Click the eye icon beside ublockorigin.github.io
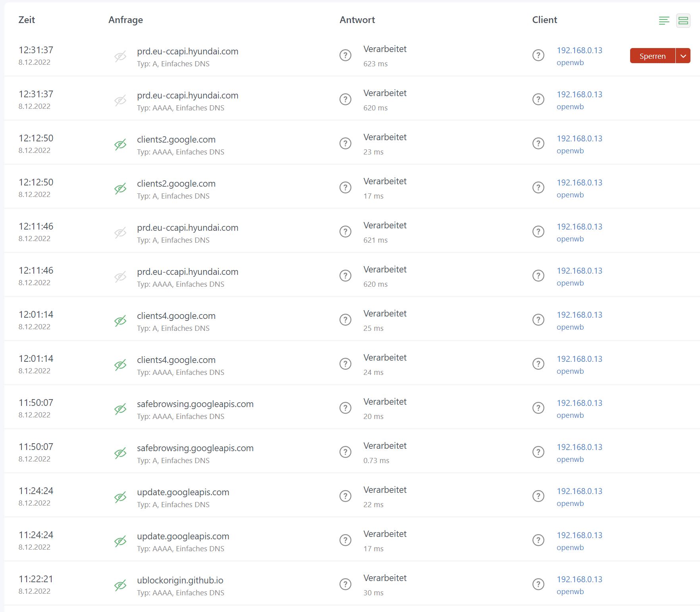The height and width of the screenshot is (612, 700). tap(120, 585)
